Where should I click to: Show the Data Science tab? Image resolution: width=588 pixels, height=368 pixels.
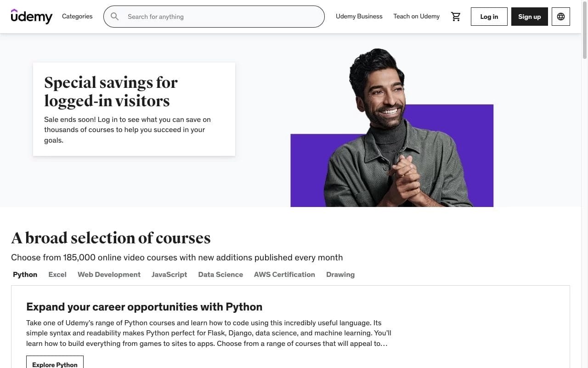(x=220, y=275)
